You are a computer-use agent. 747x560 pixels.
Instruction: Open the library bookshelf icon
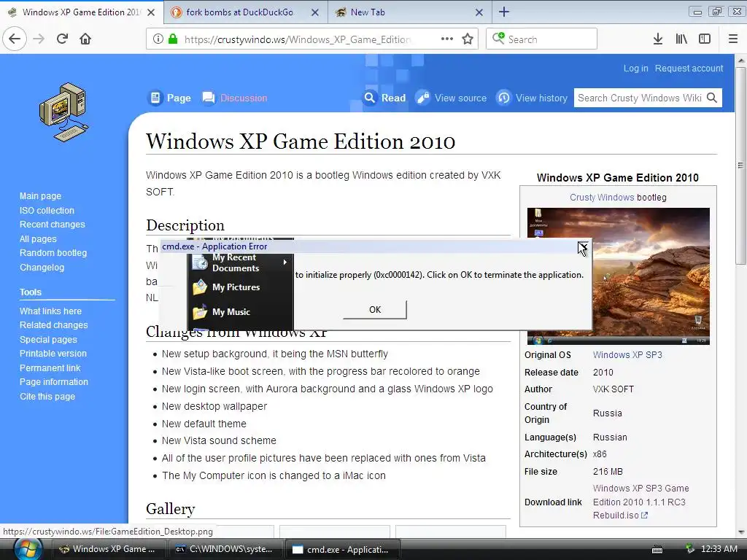point(681,39)
